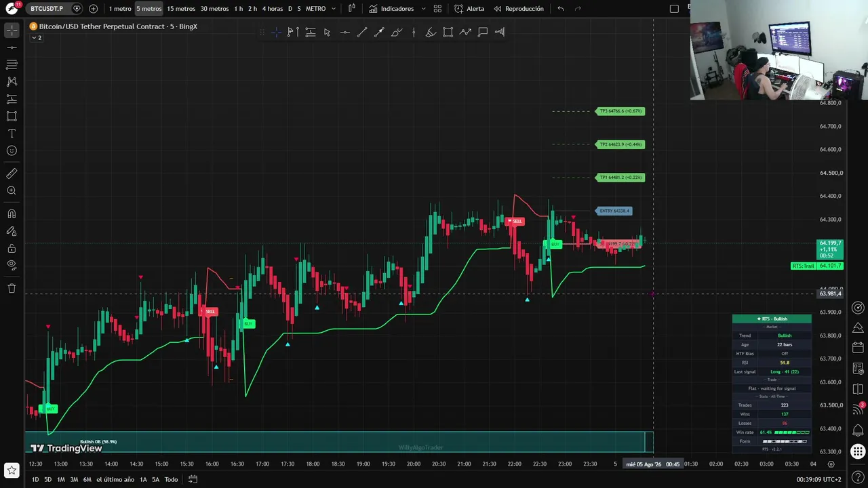Expand the favorite indicators dropdown arrow

424,9
